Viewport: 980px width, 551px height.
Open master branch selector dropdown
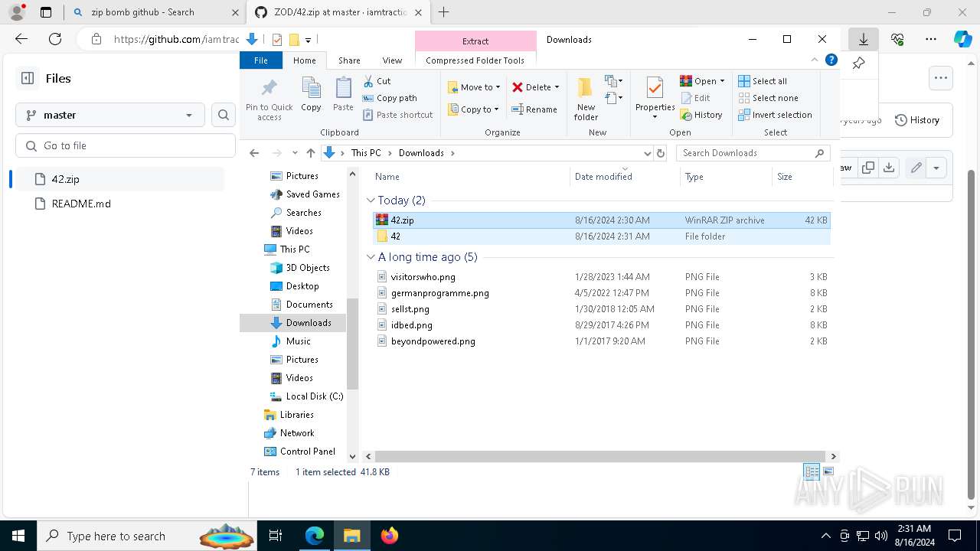click(x=109, y=115)
